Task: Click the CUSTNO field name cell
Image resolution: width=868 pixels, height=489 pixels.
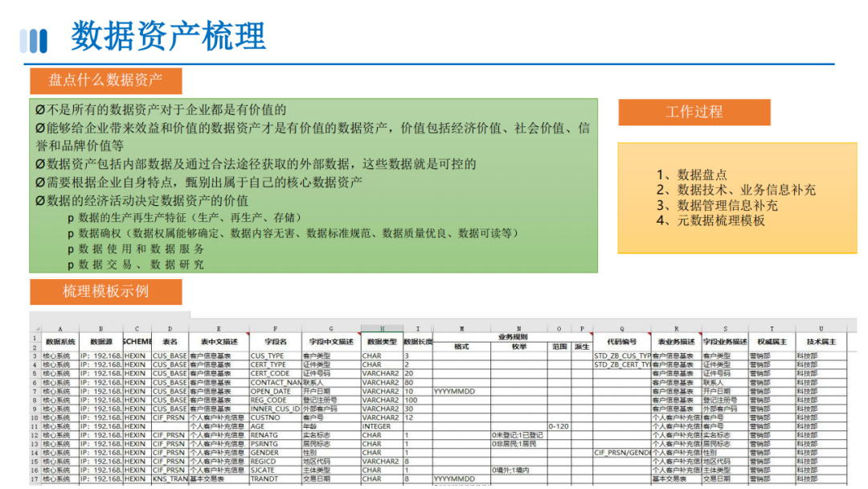Action: [275, 418]
